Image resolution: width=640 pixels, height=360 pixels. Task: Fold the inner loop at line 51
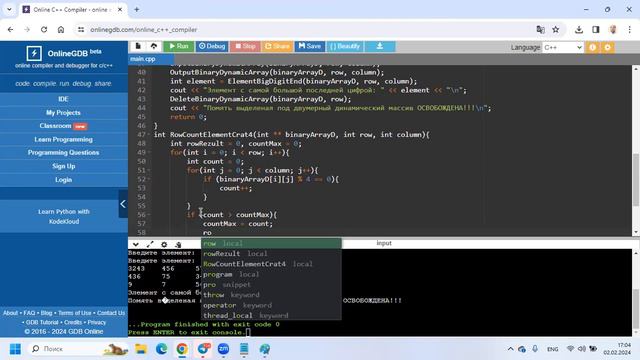click(149, 170)
